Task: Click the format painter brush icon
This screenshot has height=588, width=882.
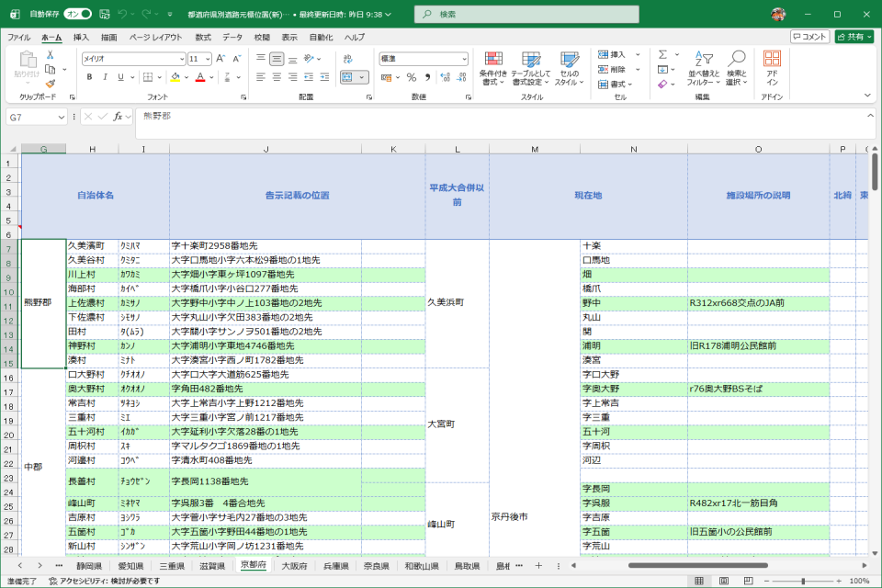Action: pyautogui.click(x=51, y=83)
